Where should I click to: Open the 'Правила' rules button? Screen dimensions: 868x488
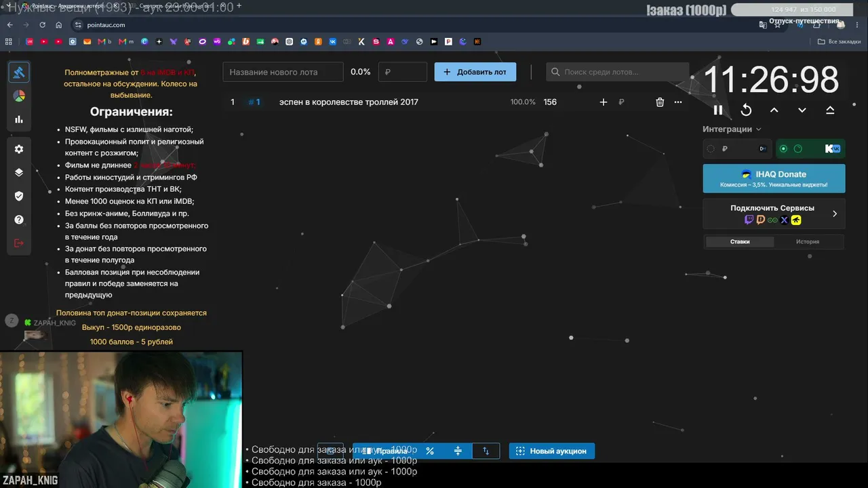[x=384, y=451]
